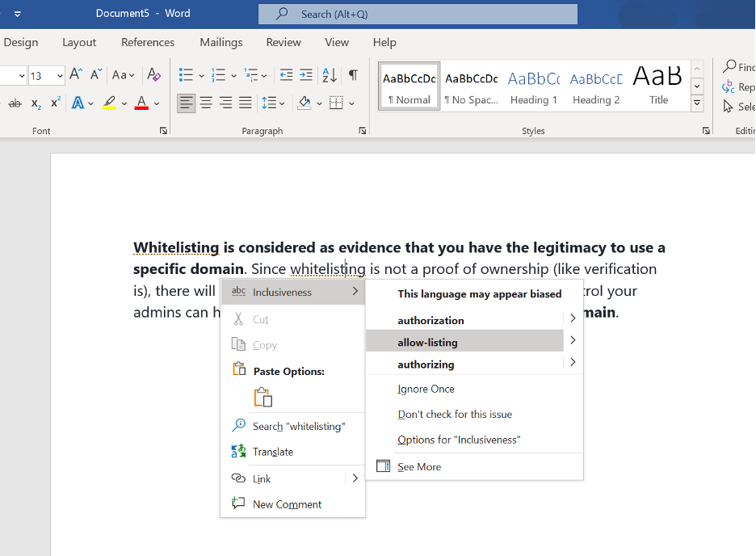
Task: Select the Increase Indent icon
Action: pyautogui.click(x=307, y=75)
